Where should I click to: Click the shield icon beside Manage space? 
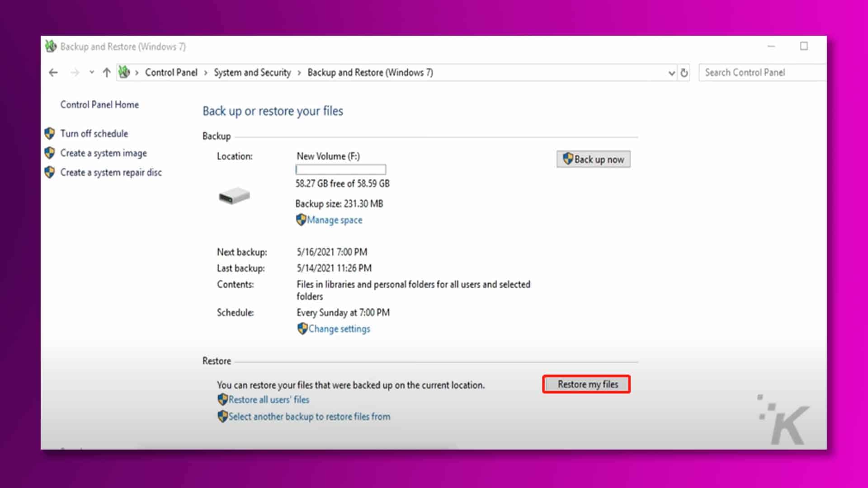301,220
